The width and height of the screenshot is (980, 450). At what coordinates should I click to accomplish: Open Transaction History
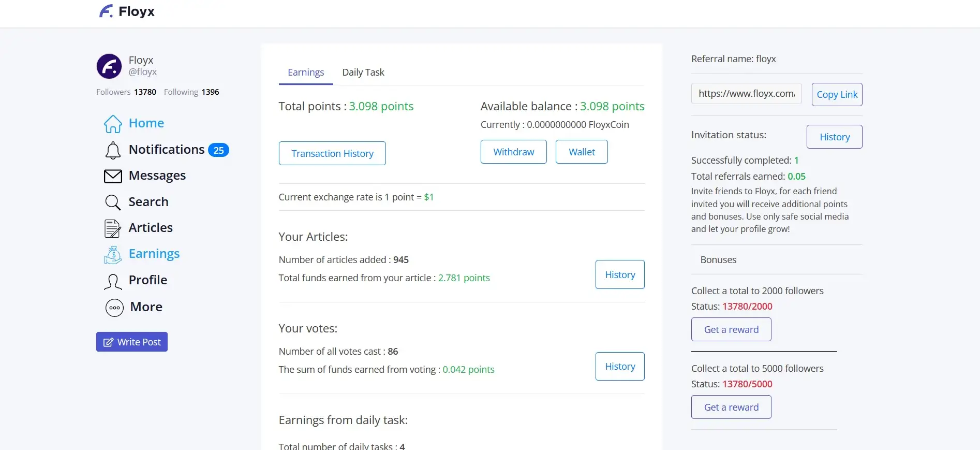(332, 153)
